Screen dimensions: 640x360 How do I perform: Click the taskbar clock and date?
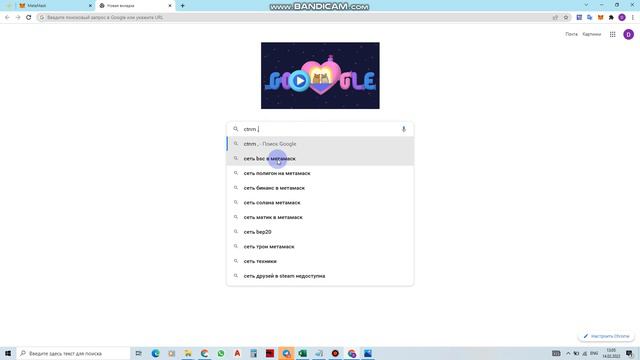611,353
